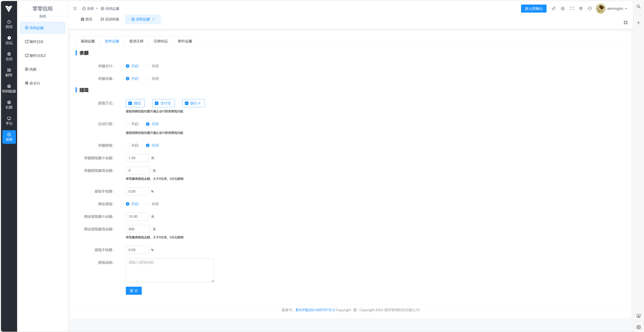Click the grid view icon at right
This screenshot has width=644, height=332.
[x=626, y=23]
